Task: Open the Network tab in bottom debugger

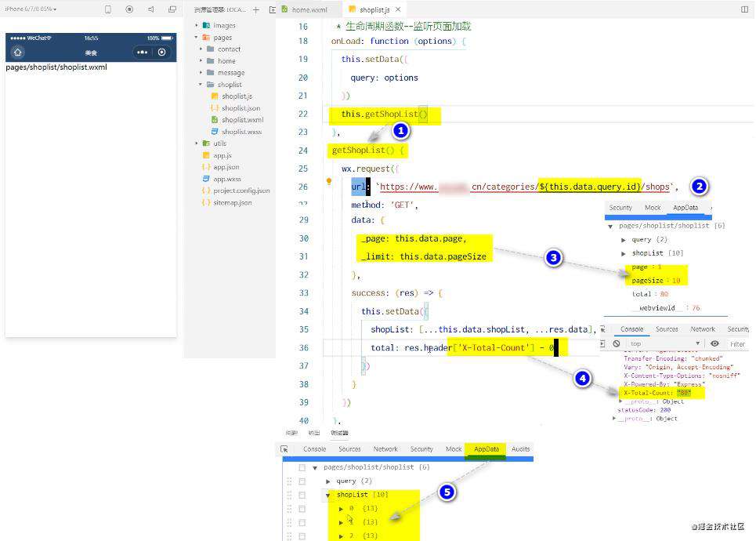Action: [385, 448]
